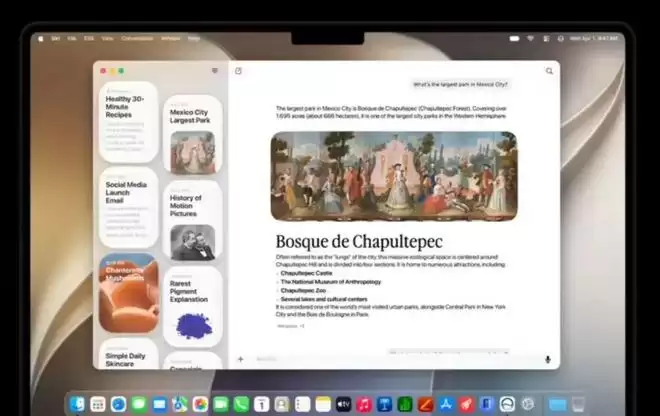Image resolution: width=660 pixels, height=416 pixels.
Task: Click the Chapultepec Zoo bullet item
Action: tap(303, 291)
